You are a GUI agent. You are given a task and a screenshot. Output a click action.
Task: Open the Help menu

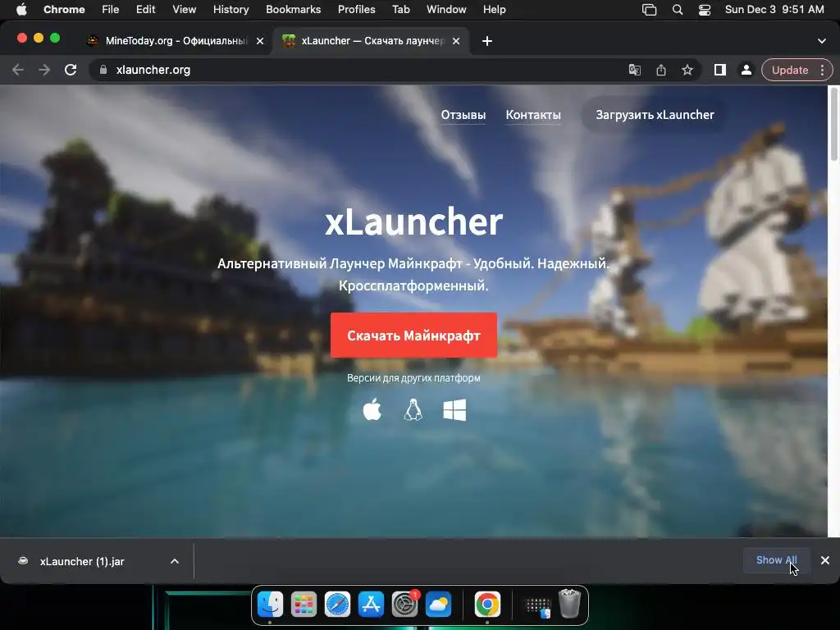tap(494, 9)
